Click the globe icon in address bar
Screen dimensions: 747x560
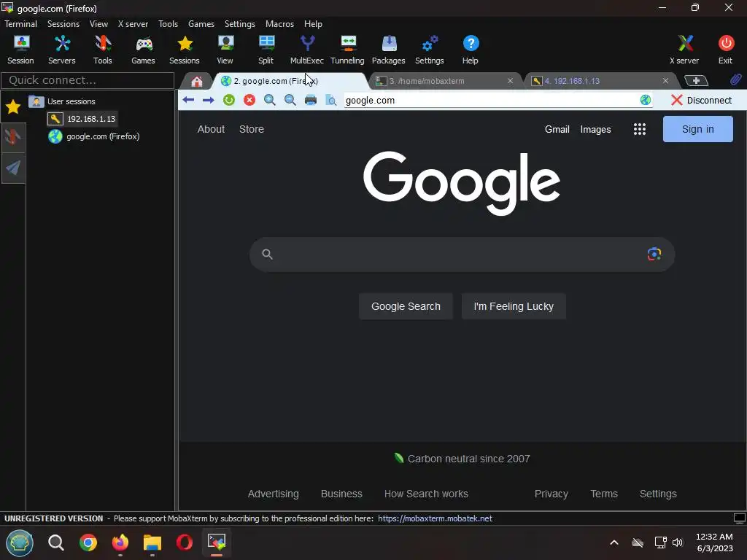click(646, 100)
